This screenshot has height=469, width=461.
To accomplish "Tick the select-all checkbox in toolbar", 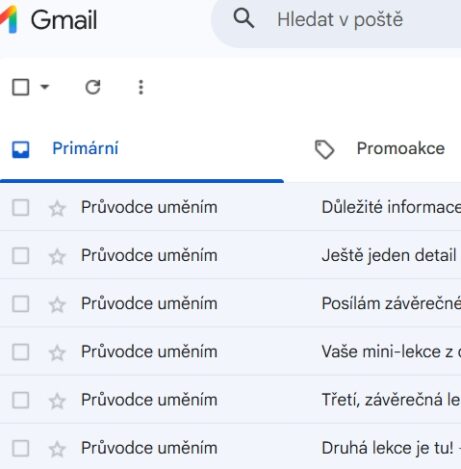I will (x=21, y=87).
